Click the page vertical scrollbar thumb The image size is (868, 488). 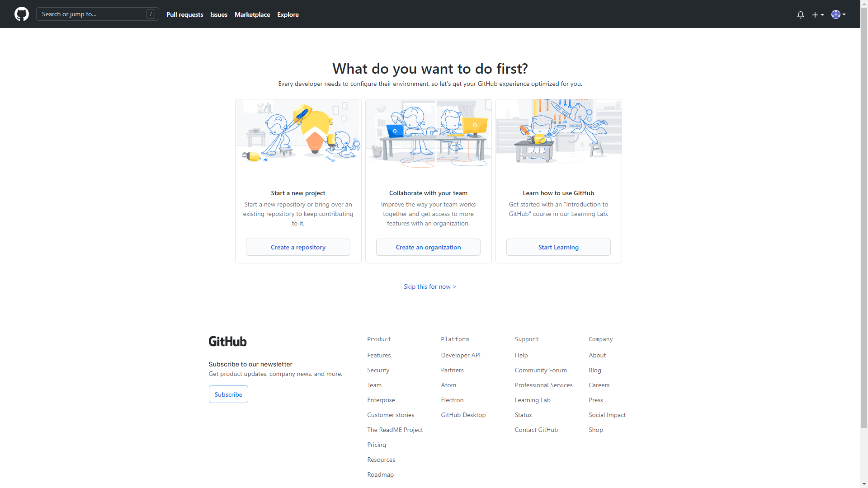point(864,217)
